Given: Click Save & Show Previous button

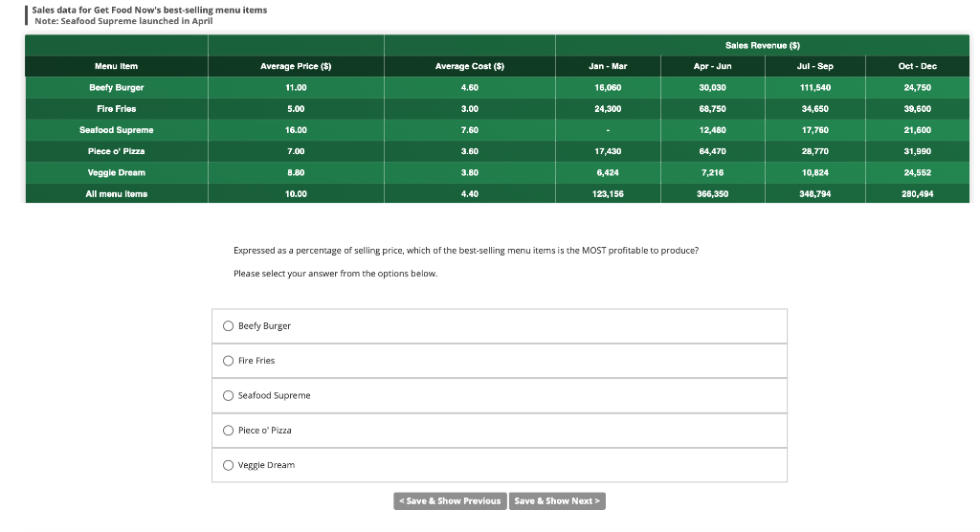Looking at the screenshot, I should pos(450,501).
